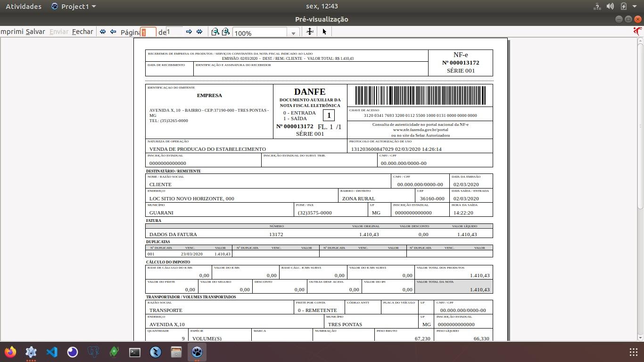Screen dimensions: 644x362
Task: Click the TRES PONTAS carrier municipality
Action: coord(345,324)
